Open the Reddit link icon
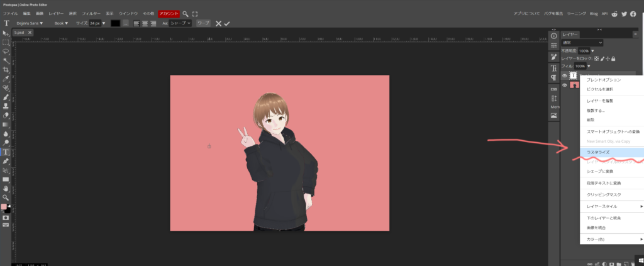Image resolution: width=644 pixels, height=266 pixels. (x=614, y=13)
